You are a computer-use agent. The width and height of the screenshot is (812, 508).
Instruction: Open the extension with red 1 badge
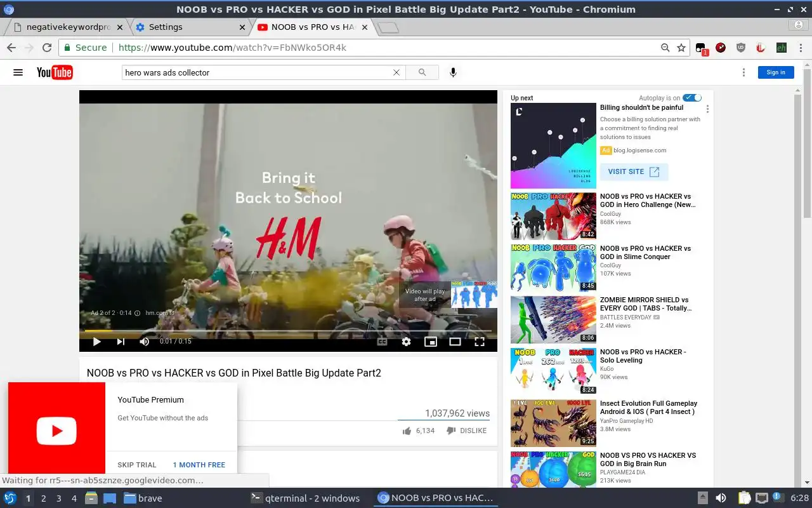(701, 48)
